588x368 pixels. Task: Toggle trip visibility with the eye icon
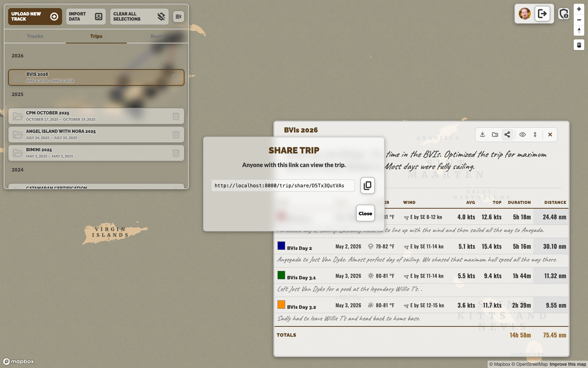522,135
